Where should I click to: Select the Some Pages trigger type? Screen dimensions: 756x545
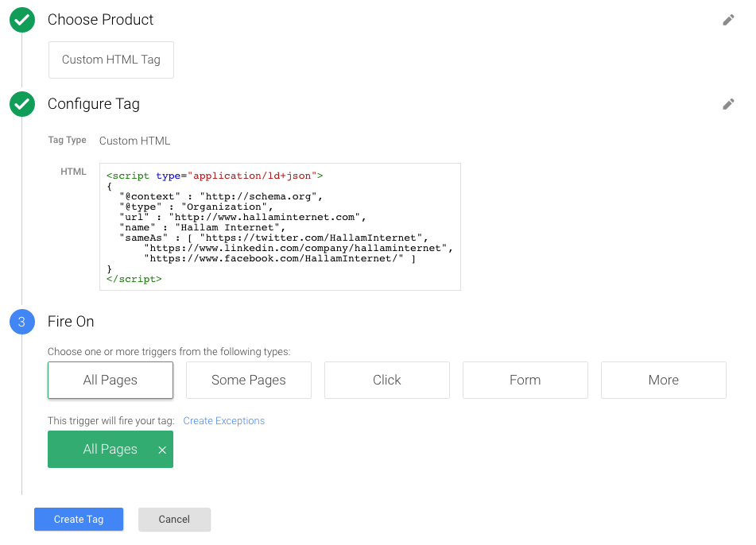click(249, 380)
